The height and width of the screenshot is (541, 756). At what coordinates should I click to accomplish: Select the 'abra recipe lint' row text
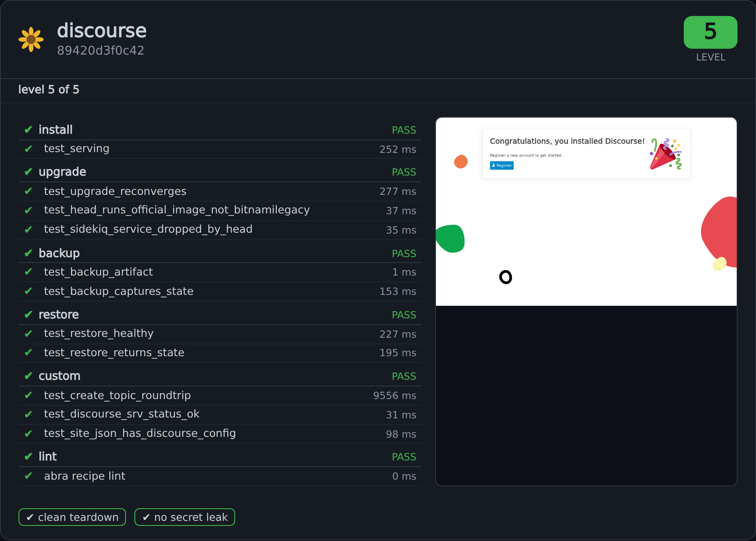tap(84, 476)
